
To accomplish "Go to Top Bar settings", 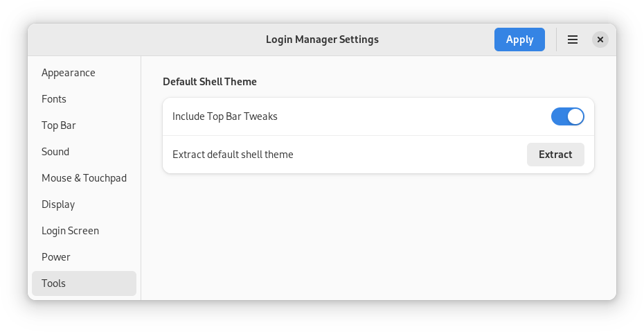I will (x=59, y=125).
